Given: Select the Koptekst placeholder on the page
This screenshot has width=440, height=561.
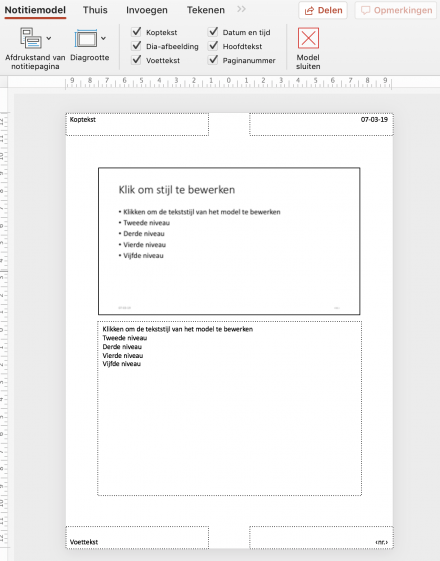Looking at the screenshot, I should click(137, 125).
